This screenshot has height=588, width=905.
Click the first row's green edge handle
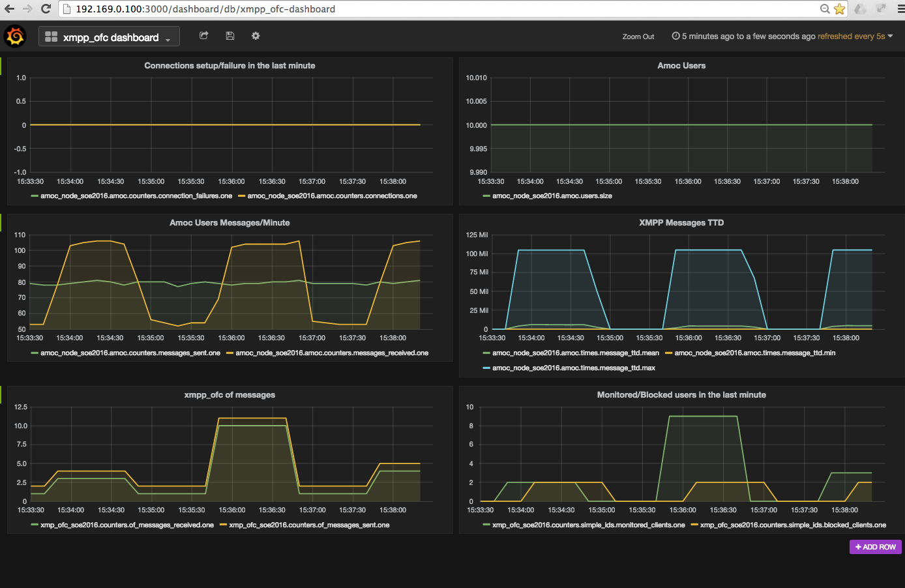point(1,66)
